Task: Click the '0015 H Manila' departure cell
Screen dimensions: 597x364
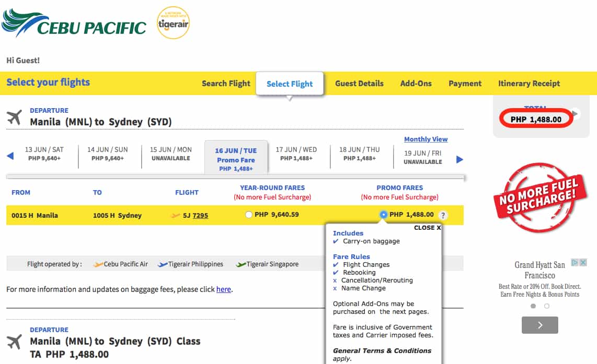Action: (x=35, y=215)
